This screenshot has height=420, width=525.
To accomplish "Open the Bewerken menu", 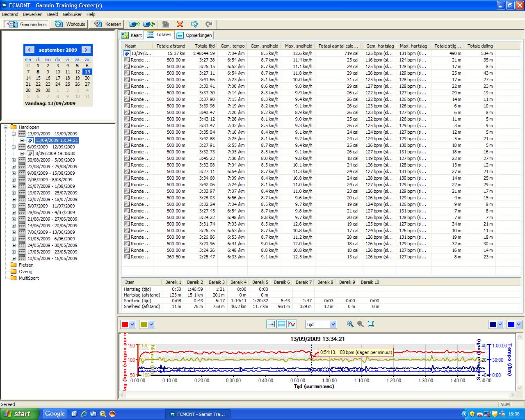I will pyautogui.click(x=32, y=14).
